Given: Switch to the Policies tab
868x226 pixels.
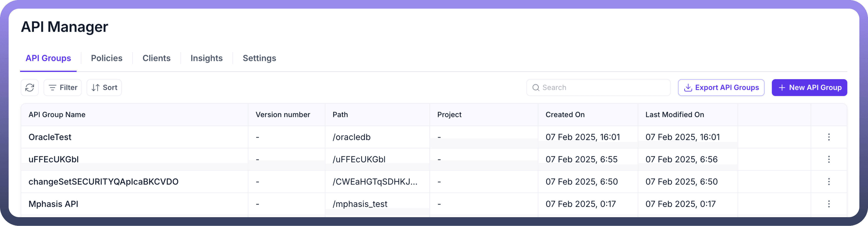Looking at the screenshot, I should [106, 58].
